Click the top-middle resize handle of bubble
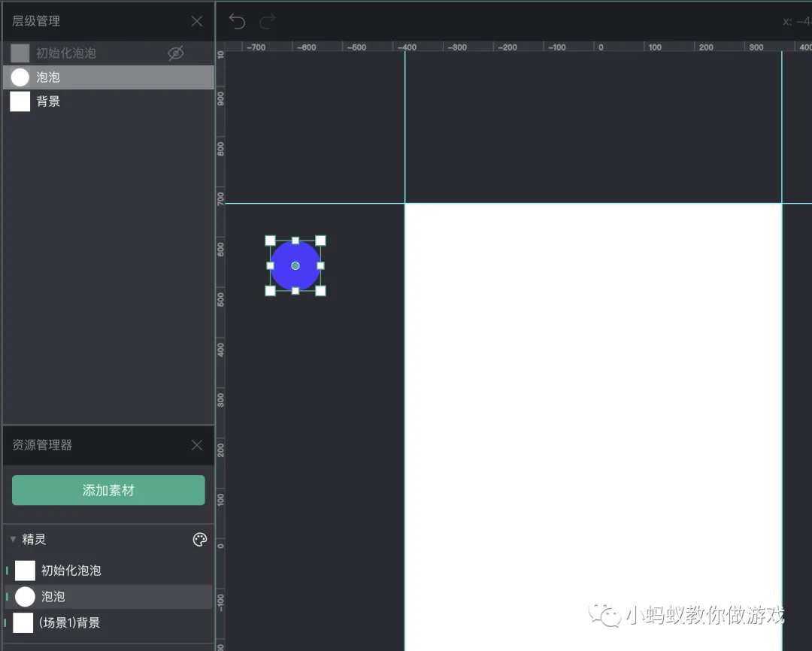 (x=295, y=241)
